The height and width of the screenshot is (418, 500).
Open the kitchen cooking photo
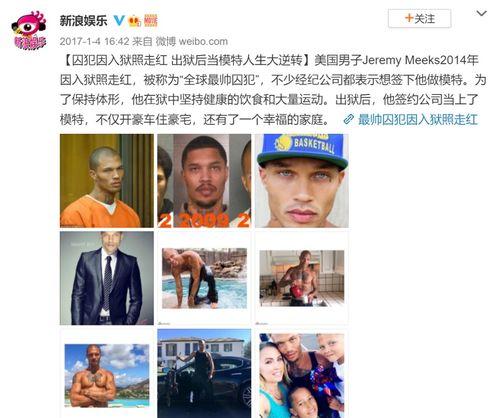(302, 278)
